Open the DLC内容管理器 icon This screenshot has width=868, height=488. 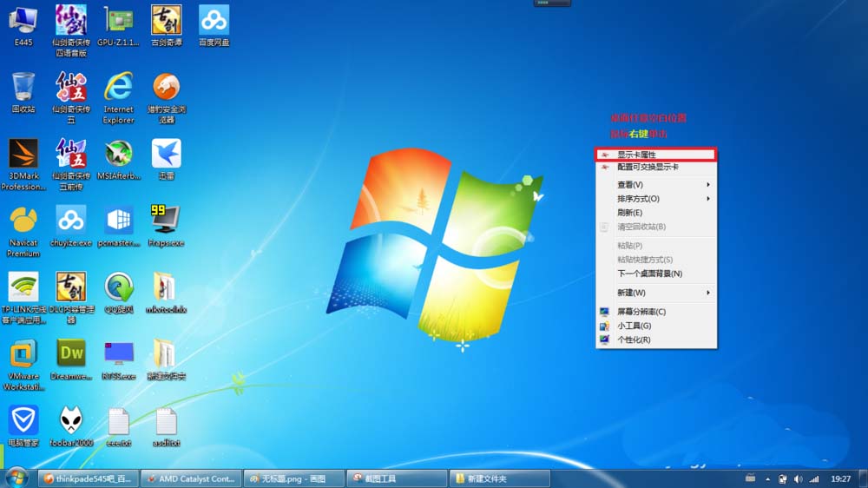(x=71, y=298)
